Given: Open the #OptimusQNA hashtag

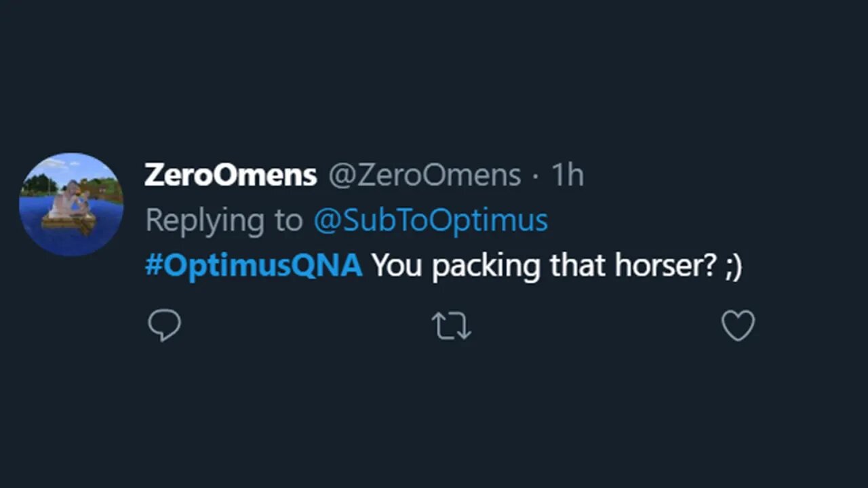Looking at the screenshot, I should 254,266.
